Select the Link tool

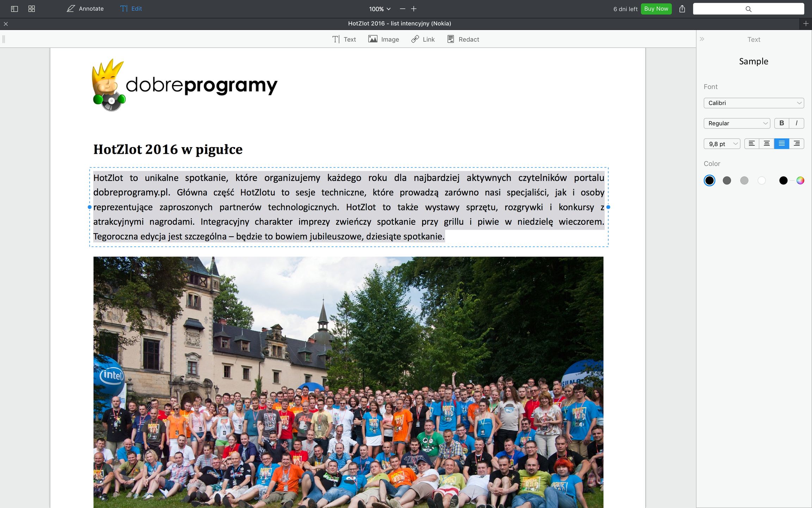423,39
